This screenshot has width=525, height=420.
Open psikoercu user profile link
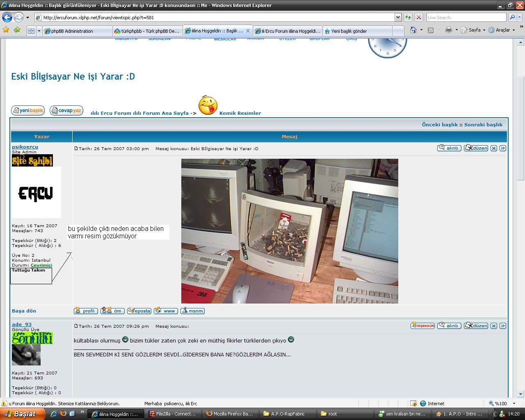[25, 147]
